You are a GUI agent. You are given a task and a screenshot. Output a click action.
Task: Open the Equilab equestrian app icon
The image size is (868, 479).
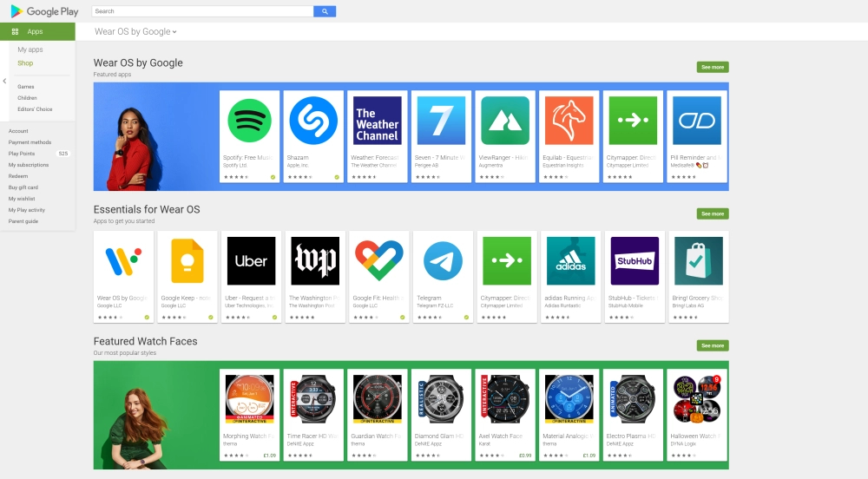pyautogui.click(x=569, y=121)
